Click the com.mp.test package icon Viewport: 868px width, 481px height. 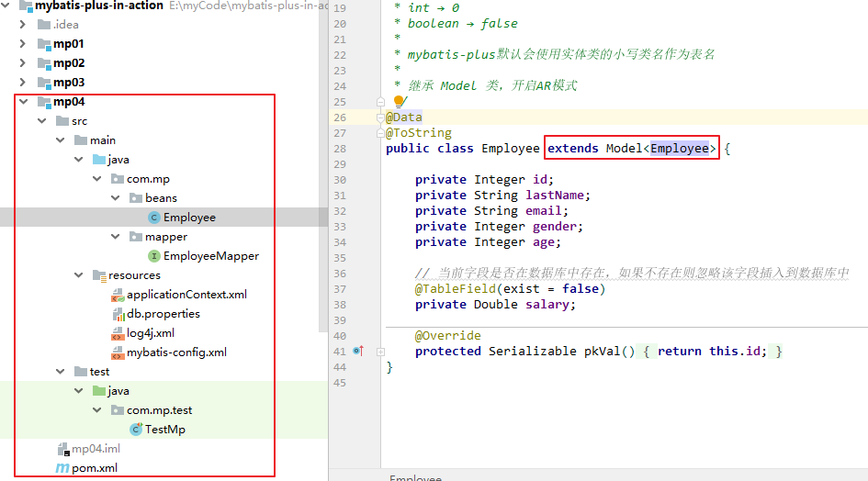(118, 410)
